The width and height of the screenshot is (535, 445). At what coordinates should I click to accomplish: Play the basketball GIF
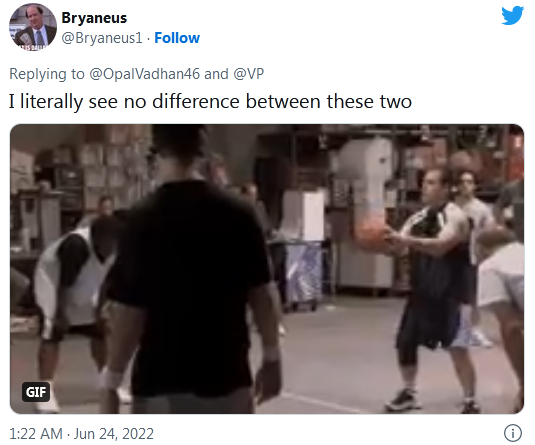(x=267, y=269)
